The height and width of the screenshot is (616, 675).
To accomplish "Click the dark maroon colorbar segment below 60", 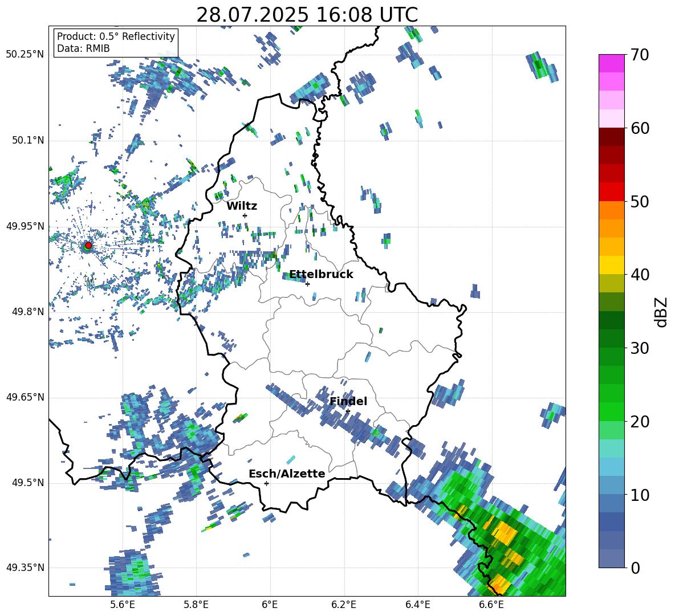I will pos(612,137).
